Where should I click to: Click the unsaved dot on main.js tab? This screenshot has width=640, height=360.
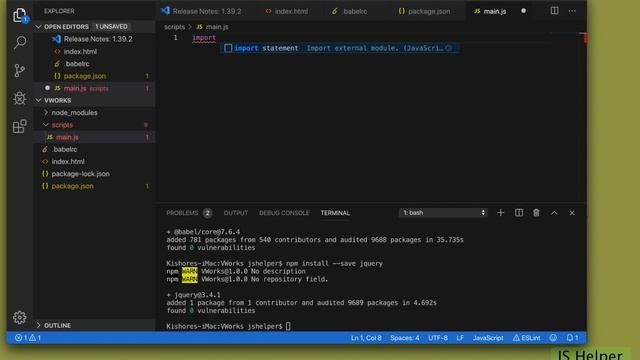523,11
